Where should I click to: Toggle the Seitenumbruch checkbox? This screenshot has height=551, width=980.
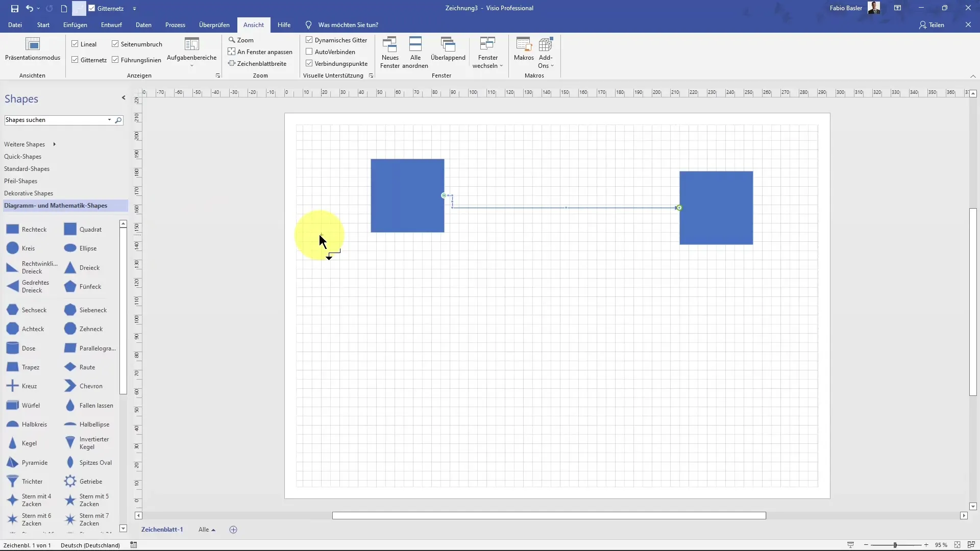[115, 44]
